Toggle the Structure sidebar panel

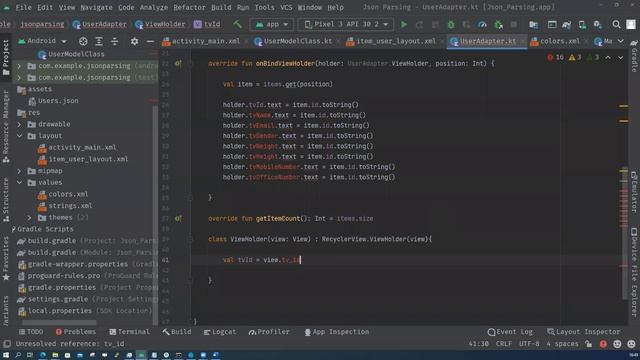tap(6, 200)
